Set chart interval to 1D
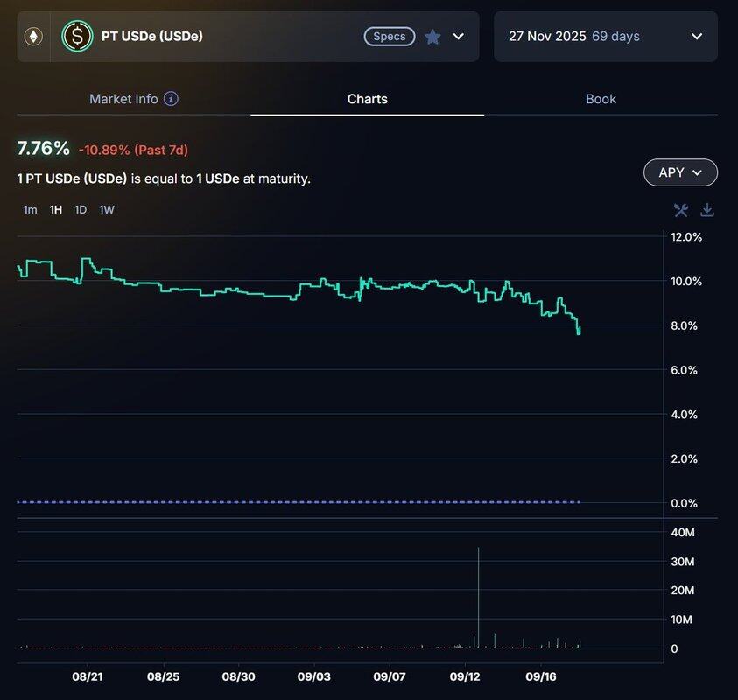The image size is (738, 700). [81, 210]
